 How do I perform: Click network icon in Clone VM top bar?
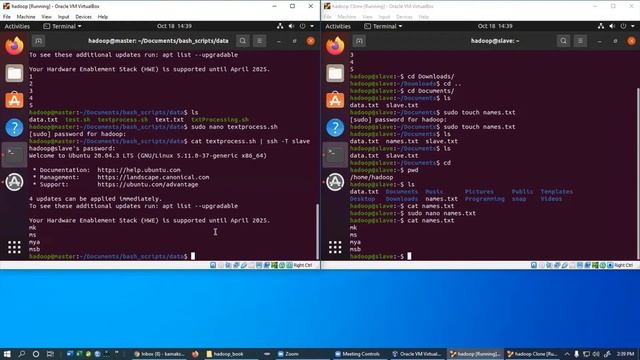[601, 26]
